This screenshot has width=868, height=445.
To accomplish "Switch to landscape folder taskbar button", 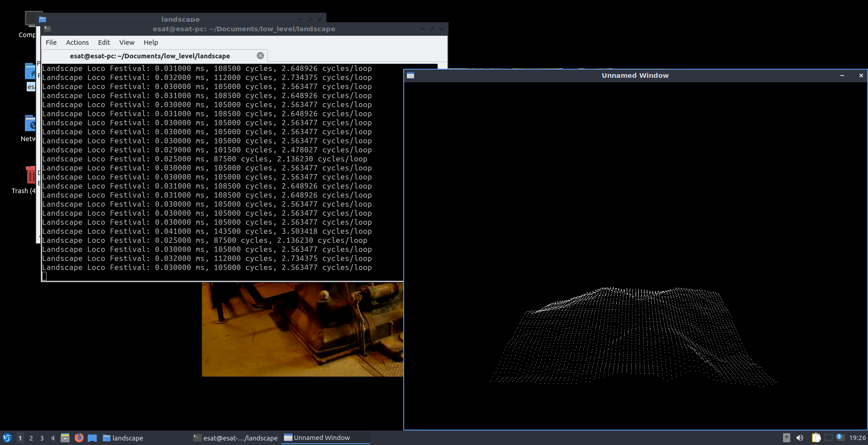I will click(x=123, y=438).
